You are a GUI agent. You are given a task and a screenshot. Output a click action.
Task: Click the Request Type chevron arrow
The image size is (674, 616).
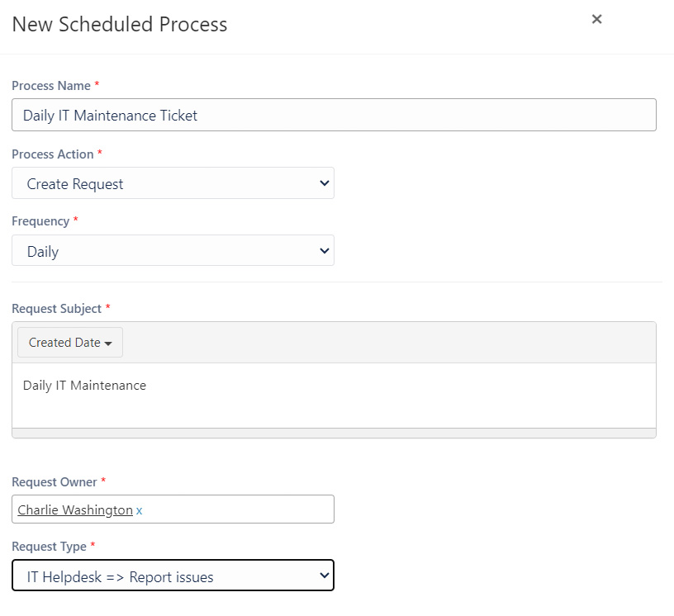(325, 575)
